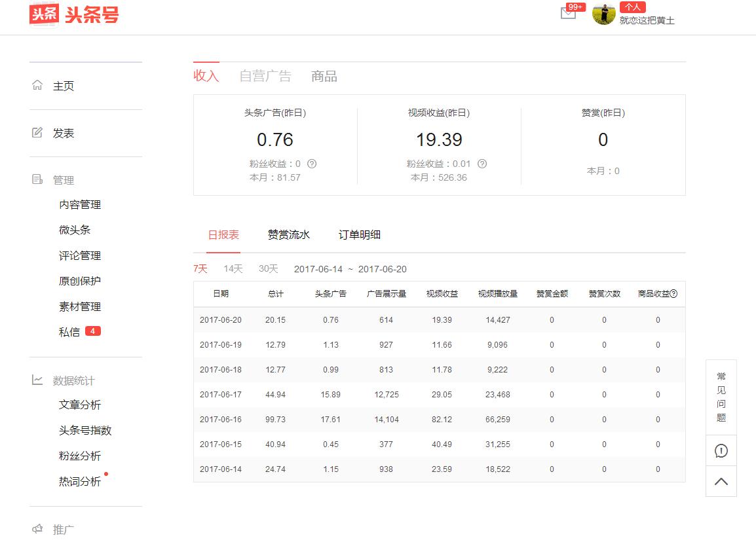Click the 数据统计 chart icon

[36, 380]
